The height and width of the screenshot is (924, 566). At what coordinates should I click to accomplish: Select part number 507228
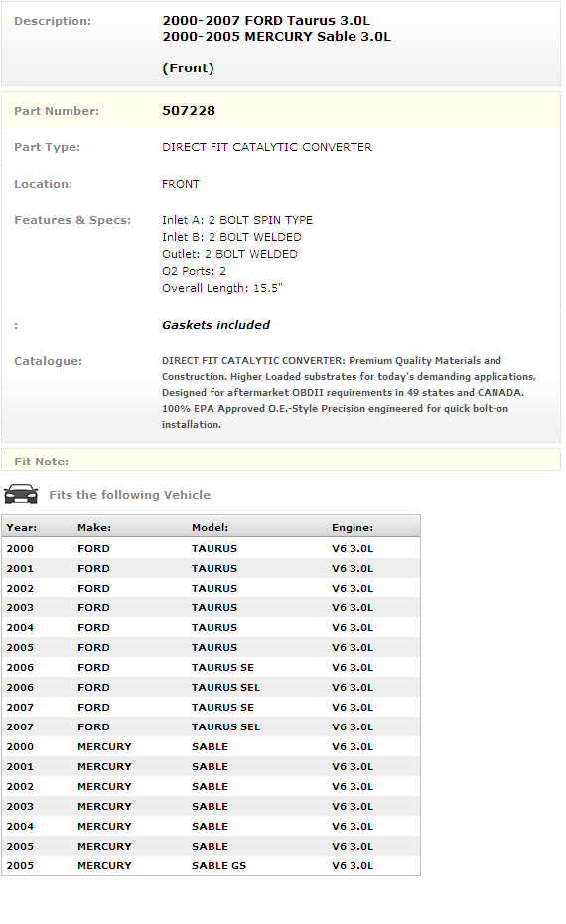click(189, 111)
